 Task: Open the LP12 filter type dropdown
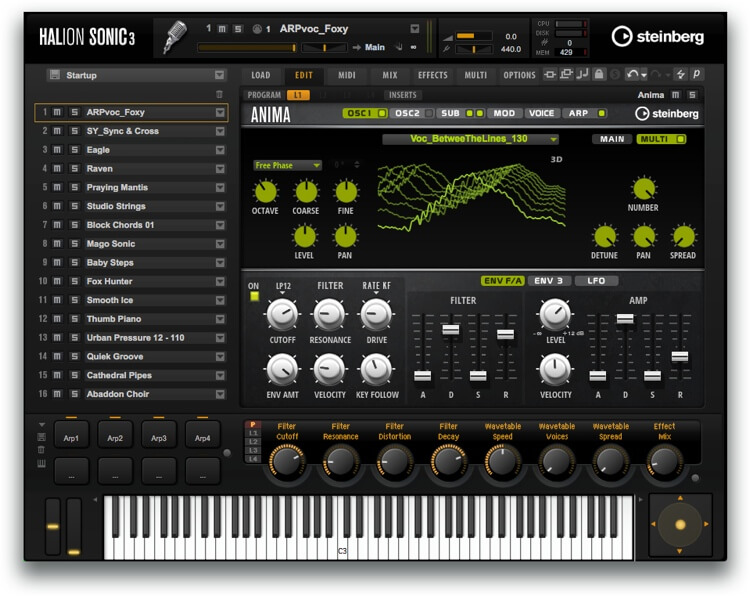(x=283, y=288)
